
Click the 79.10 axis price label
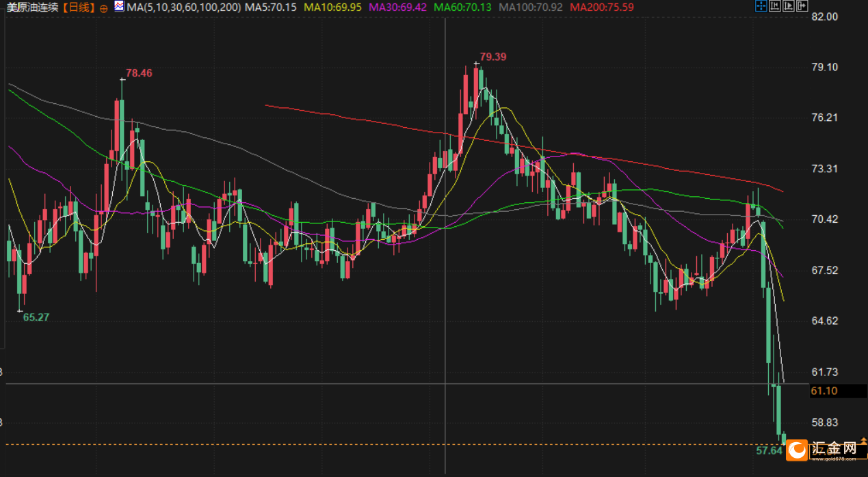(824, 67)
